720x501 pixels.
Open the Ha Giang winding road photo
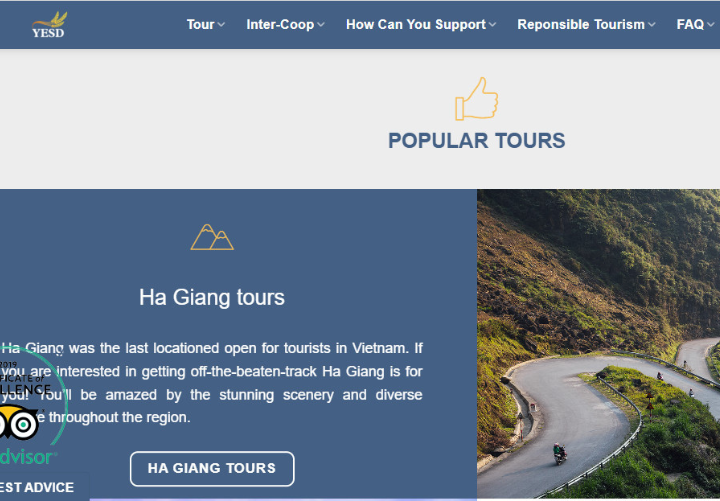[598, 344]
